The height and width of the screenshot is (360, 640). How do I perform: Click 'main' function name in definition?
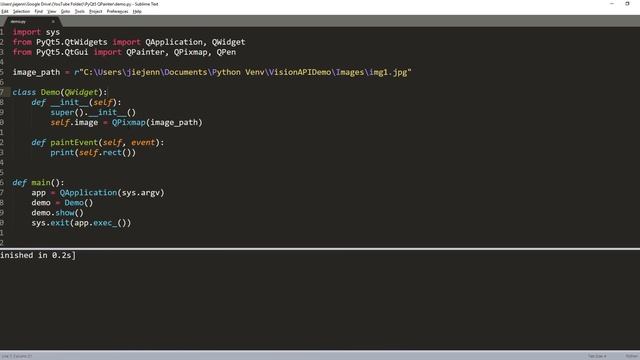pyautogui.click(x=41, y=182)
